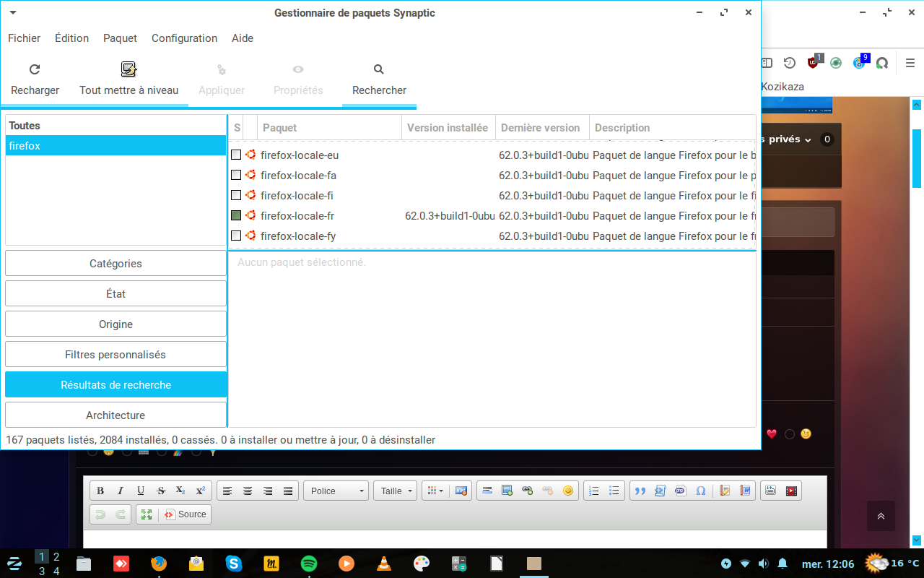Open the Paquet menu
This screenshot has width=924, height=578.
(x=120, y=38)
